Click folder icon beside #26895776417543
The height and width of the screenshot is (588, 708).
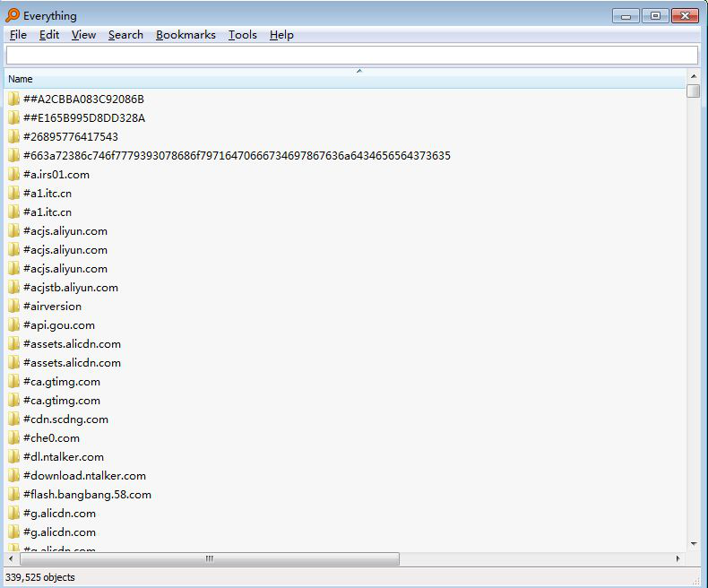click(x=14, y=136)
